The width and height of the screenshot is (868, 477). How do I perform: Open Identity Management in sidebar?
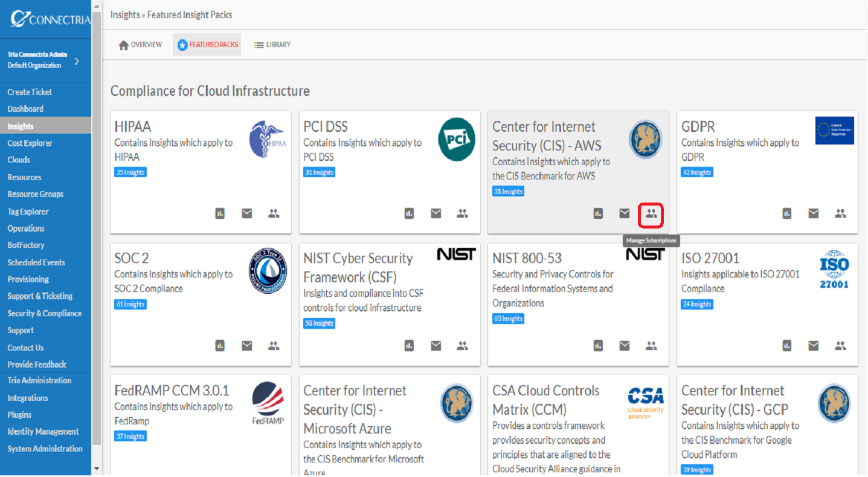(x=43, y=432)
